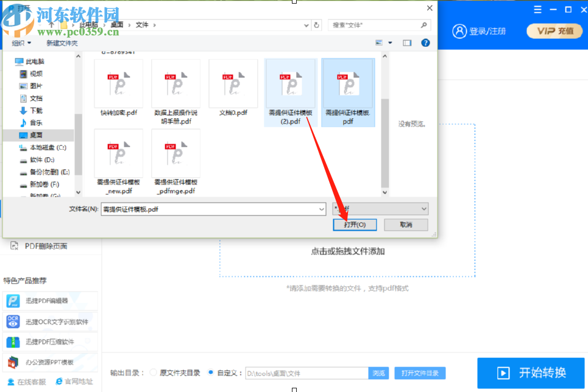588x392 pixels.
Task: Click the output path field
Action: 306,373
